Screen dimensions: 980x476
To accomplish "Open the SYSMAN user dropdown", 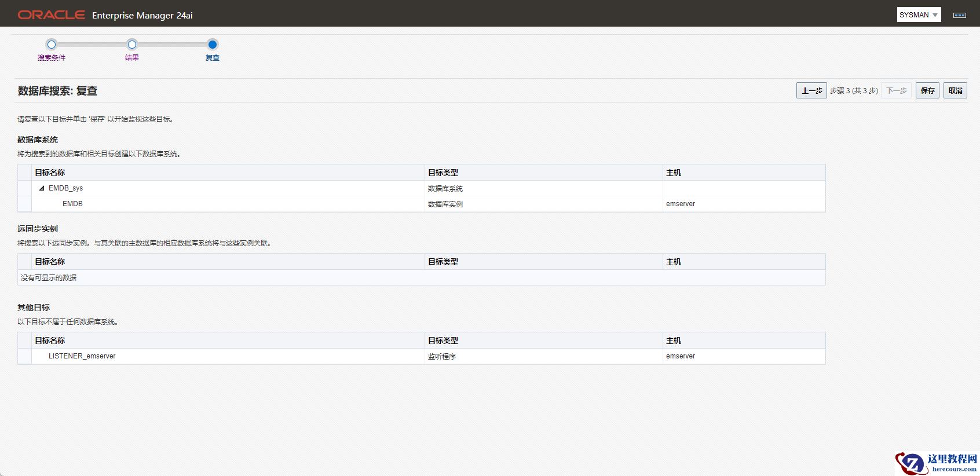I will click(x=919, y=15).
